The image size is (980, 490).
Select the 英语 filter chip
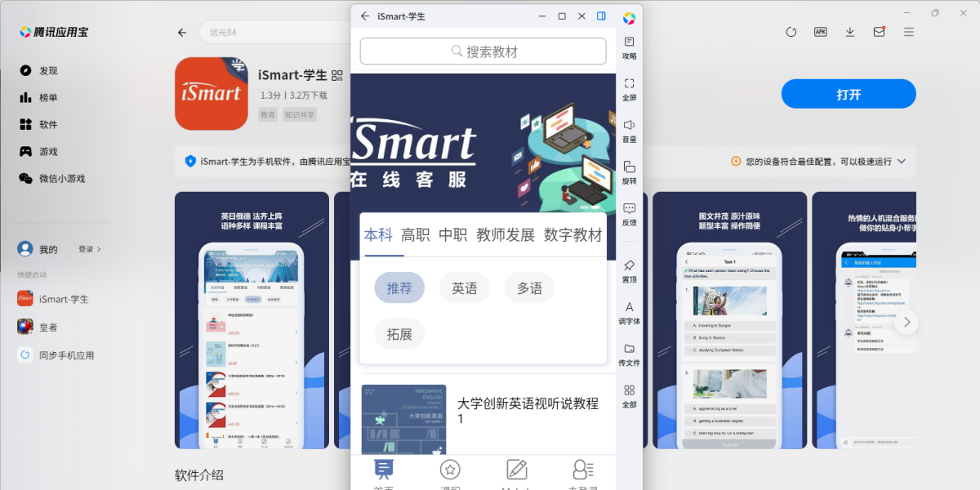464,287
